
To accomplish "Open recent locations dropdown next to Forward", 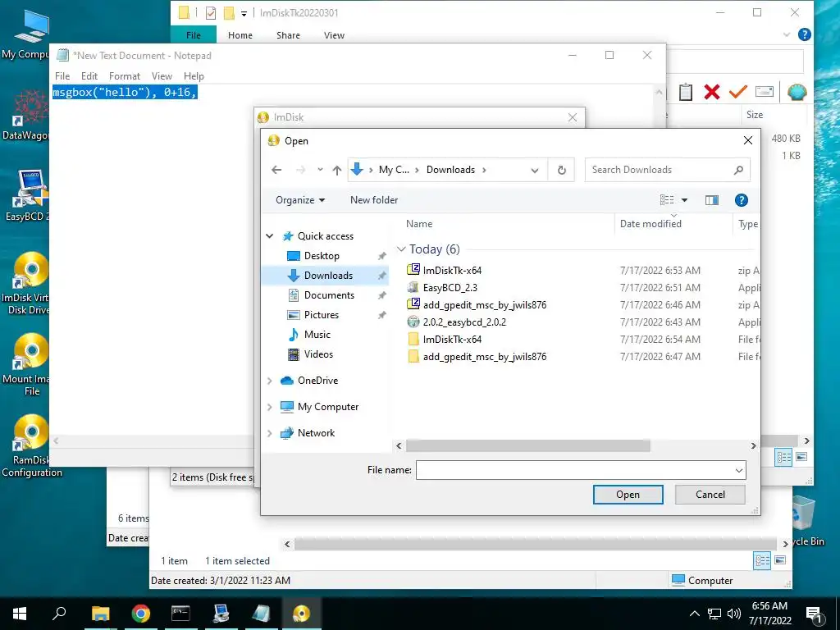I will pyautogui.click(x=320, y=170).
